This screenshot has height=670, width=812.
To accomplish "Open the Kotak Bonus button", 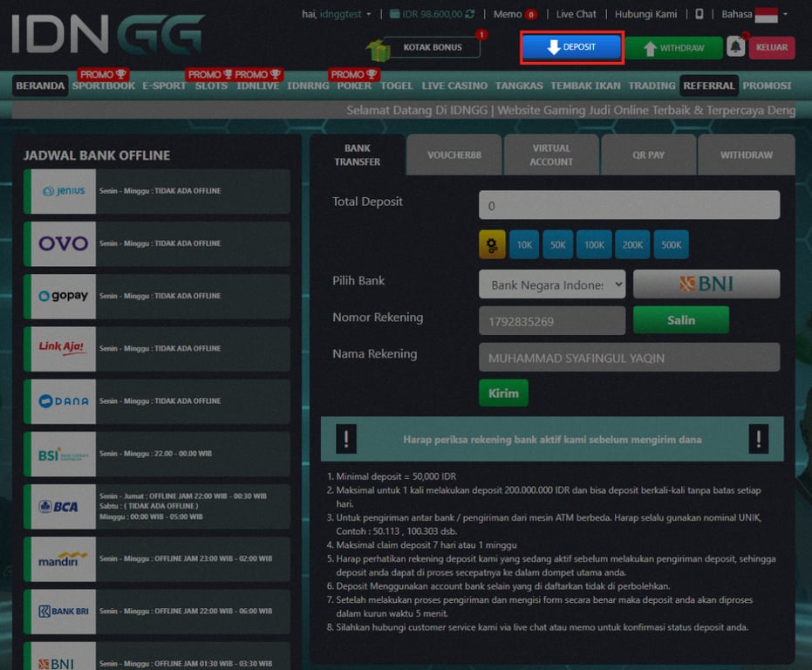I will coord(433,47).
